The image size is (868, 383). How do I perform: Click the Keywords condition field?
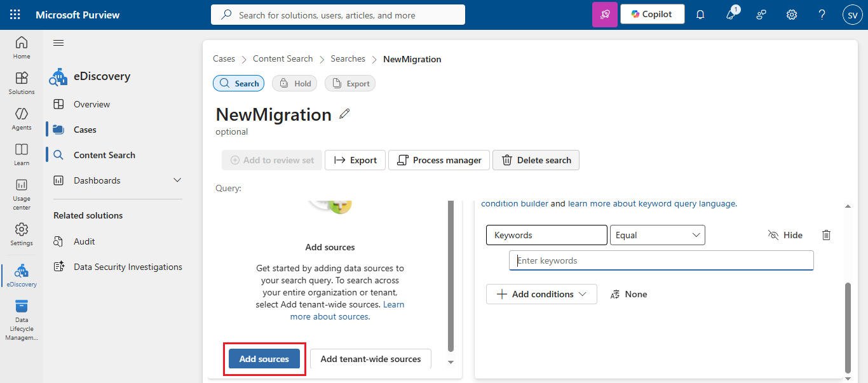[x=546, y=235]
